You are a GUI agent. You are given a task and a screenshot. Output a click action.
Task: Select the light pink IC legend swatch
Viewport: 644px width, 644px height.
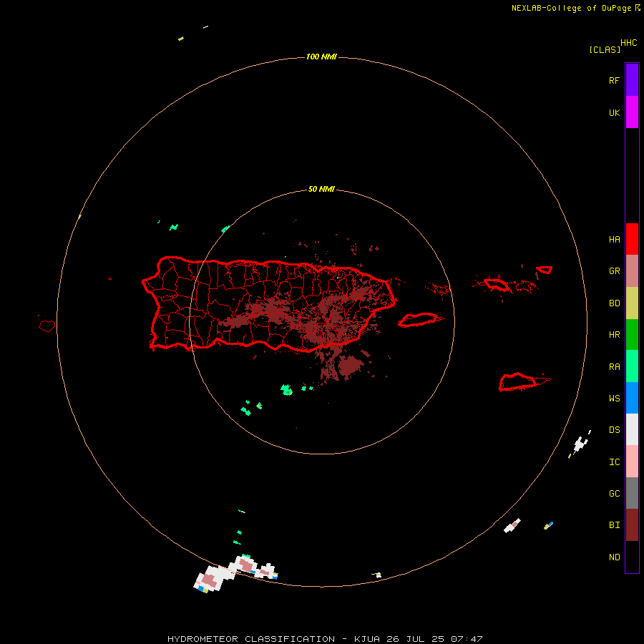point(632,462)
